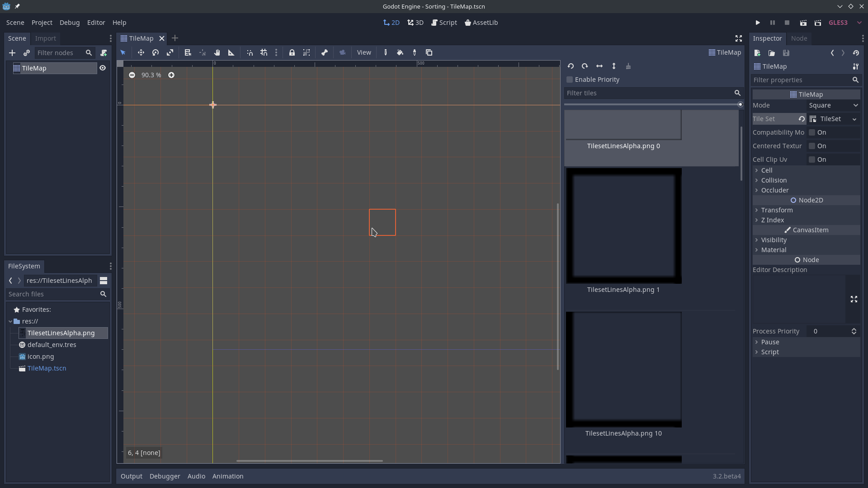Expand the Occluder section
The image size is (868, 488).
[806, 190]
